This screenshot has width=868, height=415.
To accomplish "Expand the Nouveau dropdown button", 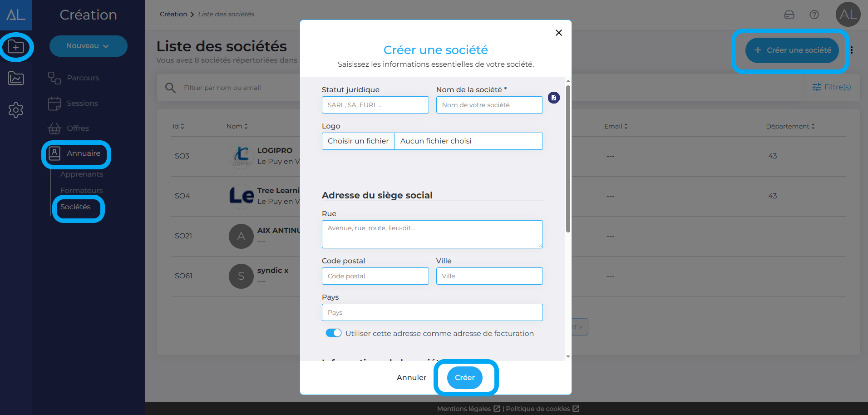I will [88, 46].
